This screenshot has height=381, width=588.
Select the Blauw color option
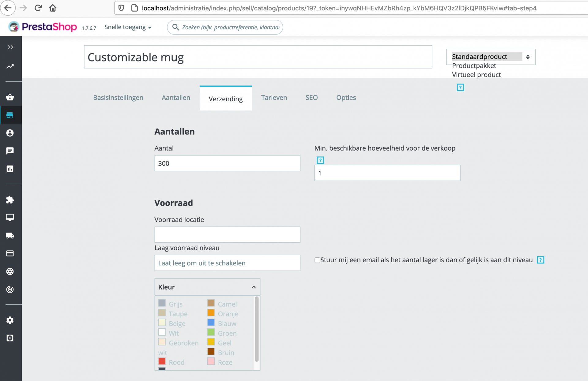(211, 323)
